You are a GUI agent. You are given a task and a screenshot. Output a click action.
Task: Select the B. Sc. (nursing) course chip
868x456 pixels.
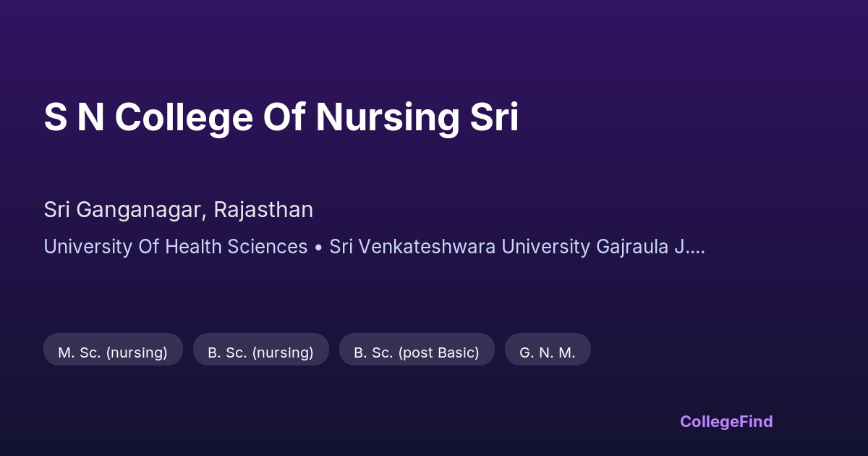pyautogui.click(x=260, y=352)
